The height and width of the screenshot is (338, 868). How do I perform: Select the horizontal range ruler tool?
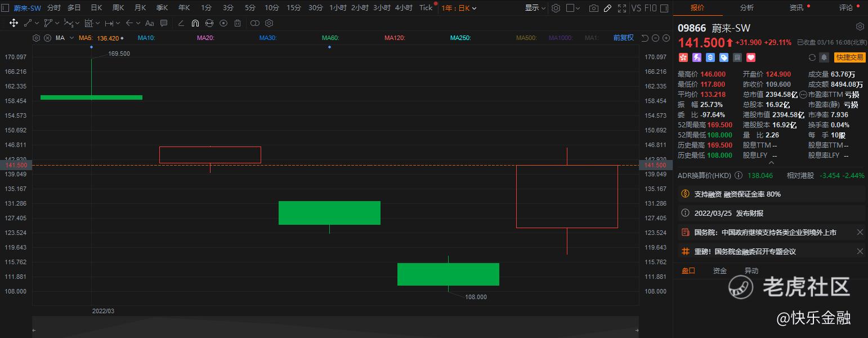point(109,23)
